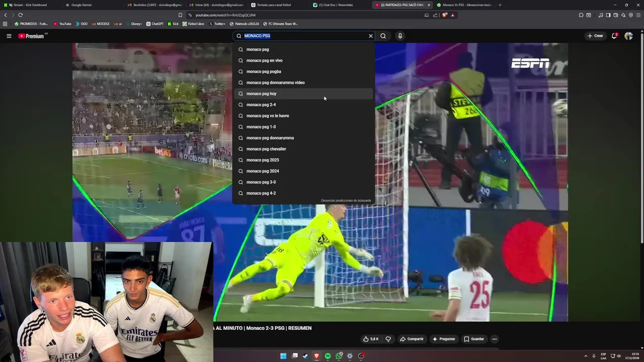Submit search with the magnifier button
The width and height of the screenshot is (644, 362).
point(383,36)
